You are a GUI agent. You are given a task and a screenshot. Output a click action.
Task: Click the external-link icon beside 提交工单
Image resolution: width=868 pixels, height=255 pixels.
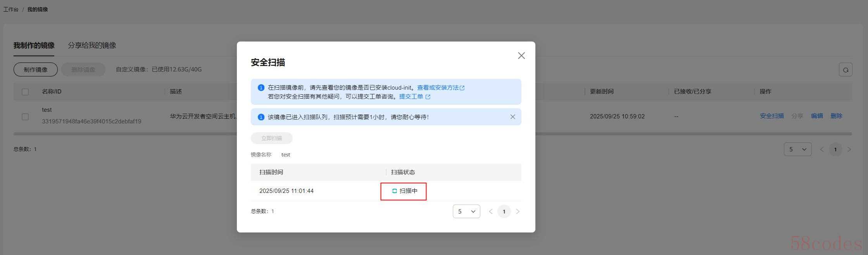coord(428,97)
